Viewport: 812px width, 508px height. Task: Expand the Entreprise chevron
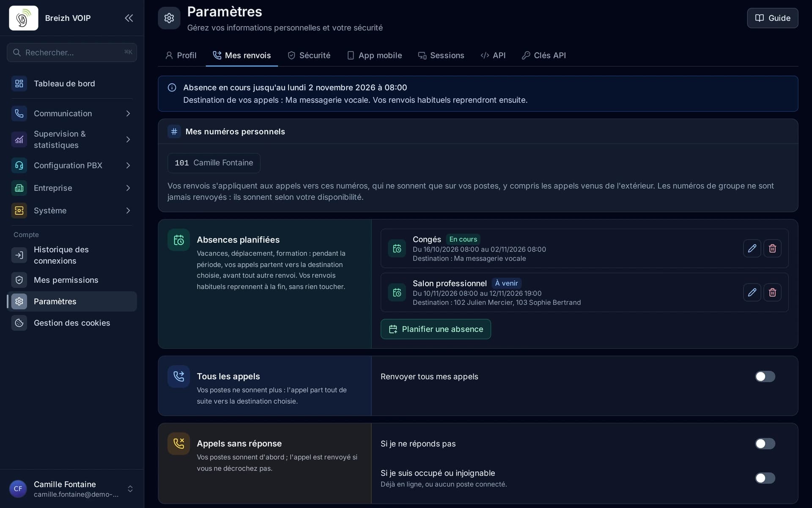(128, 188)
